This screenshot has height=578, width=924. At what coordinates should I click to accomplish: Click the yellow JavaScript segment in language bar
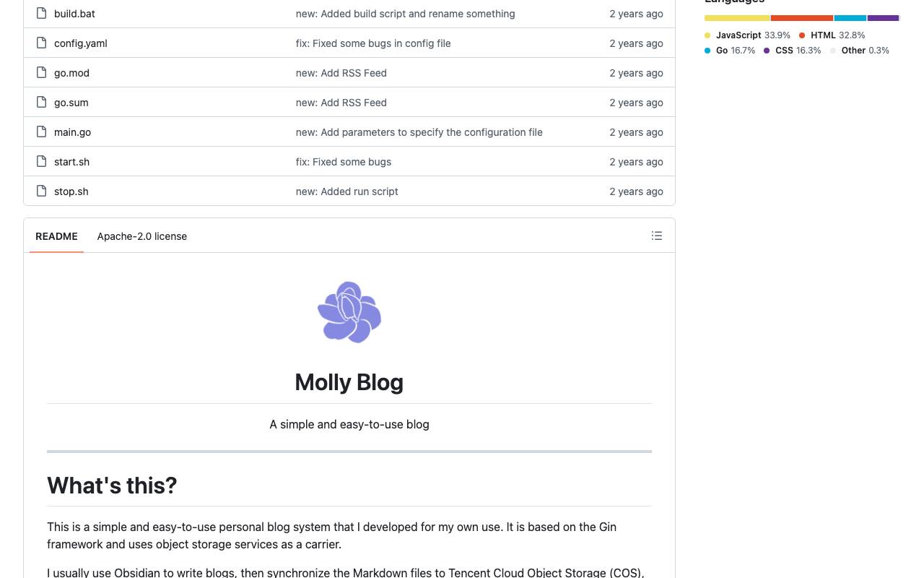point(737,18)
